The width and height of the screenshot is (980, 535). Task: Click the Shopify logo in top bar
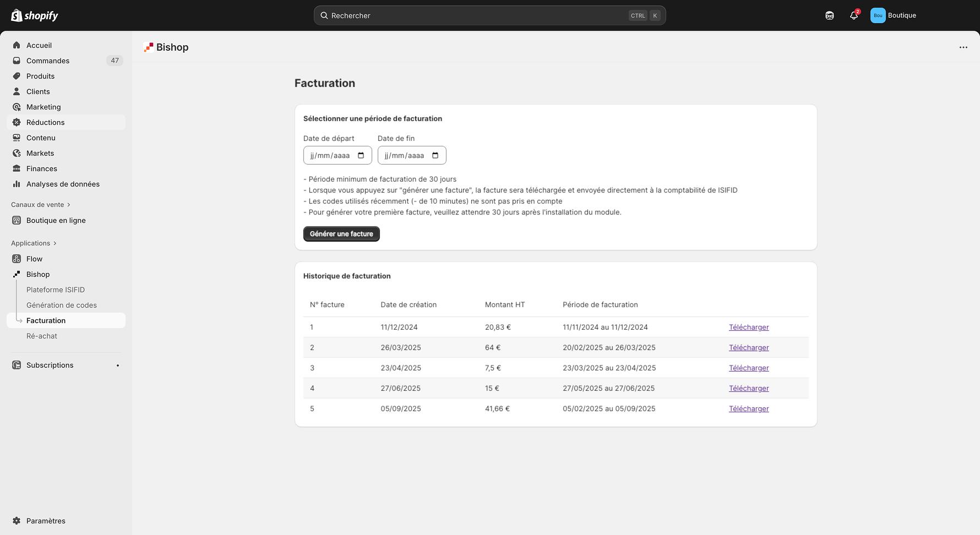[35, 15]
